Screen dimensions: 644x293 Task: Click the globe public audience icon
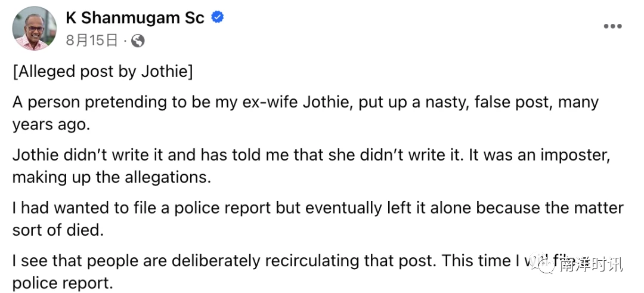tap(138, 40)
